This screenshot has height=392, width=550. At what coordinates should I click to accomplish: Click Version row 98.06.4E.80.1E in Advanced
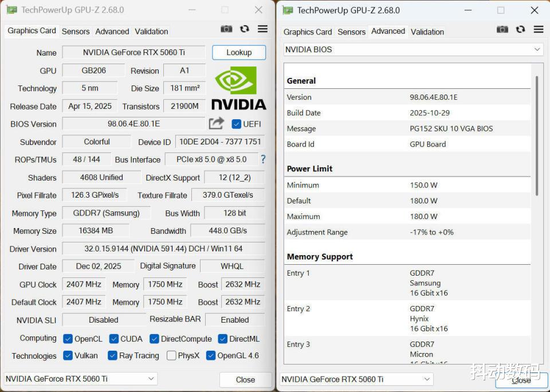pyautogui.click(x=407, y=97)
